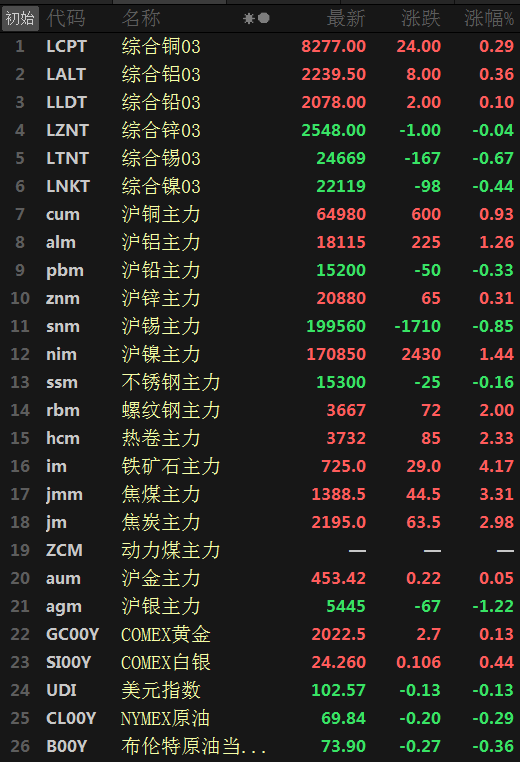Click the price 69.84
The width and height of the screenshot is (520, 762).
pyautogui.click(x=344, y=718)
